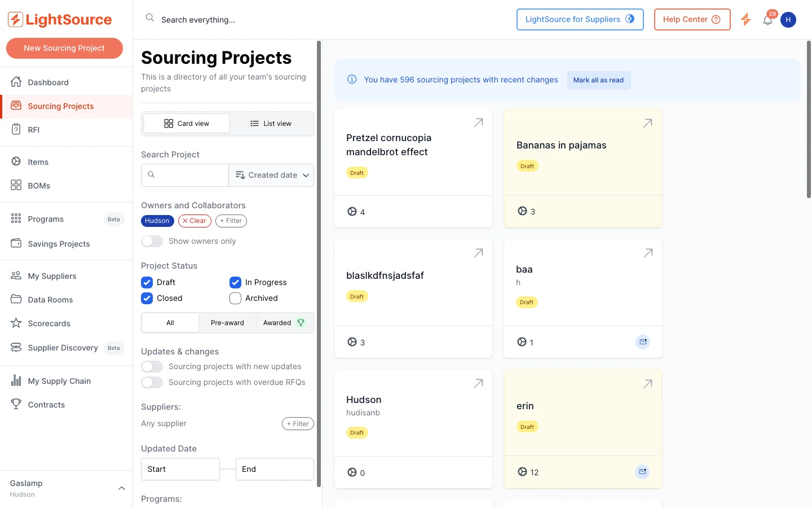Open the Help Center
The height and width of the screenshot is (508, 812).
(692, 19)
